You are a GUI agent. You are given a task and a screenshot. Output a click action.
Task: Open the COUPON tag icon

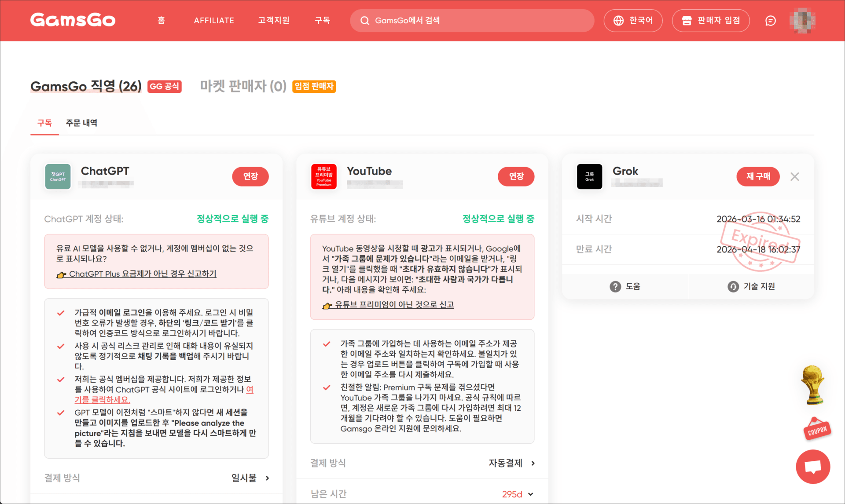[x=817, y=429]
